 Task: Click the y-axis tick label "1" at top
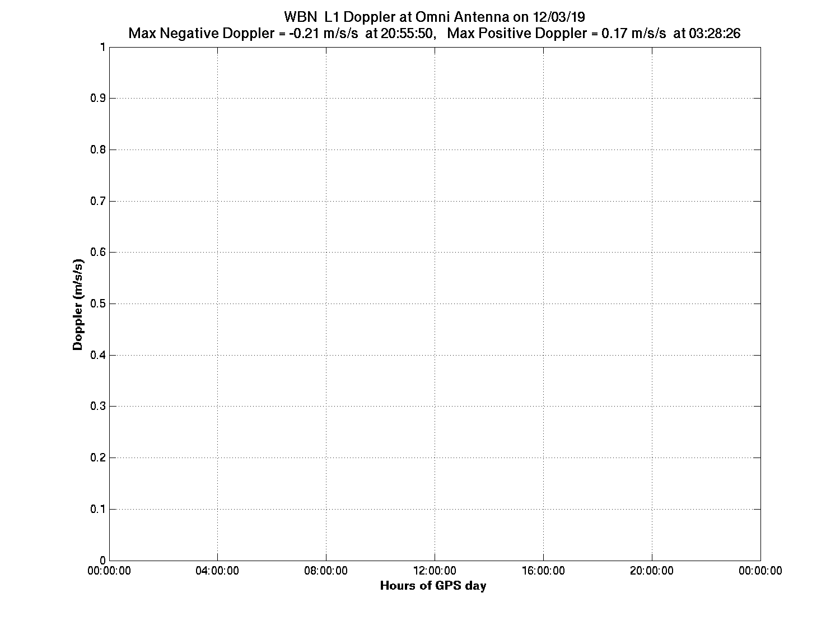[x=102, y=47]
